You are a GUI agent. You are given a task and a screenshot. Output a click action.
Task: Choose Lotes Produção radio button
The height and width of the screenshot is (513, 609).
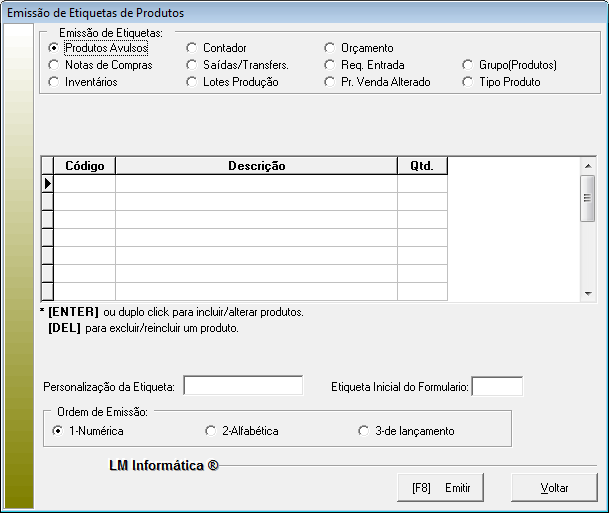(192, 82)
